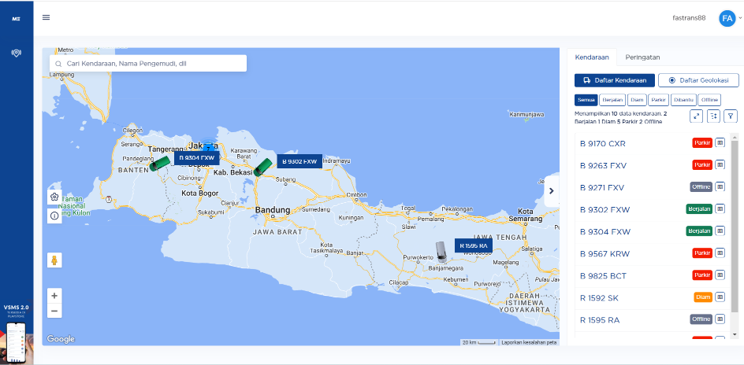Open detail icon for R 1592 SK
This screenshot has height=365, width=744.
tap(720, 297)
